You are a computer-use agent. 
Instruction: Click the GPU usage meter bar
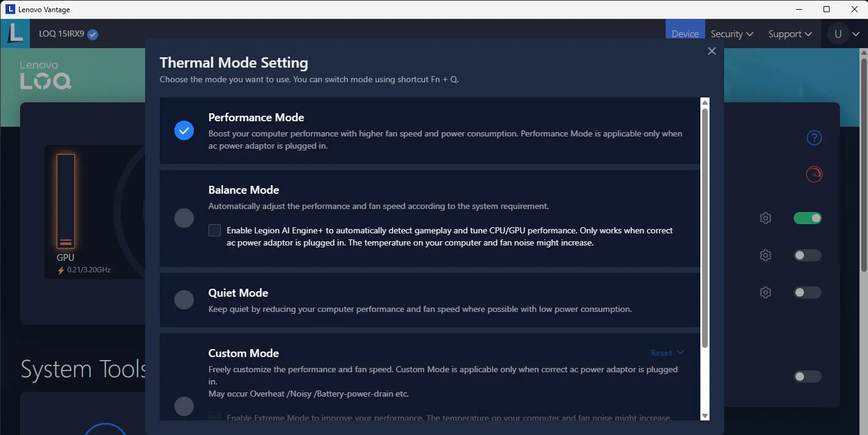[x=66, y=201]
